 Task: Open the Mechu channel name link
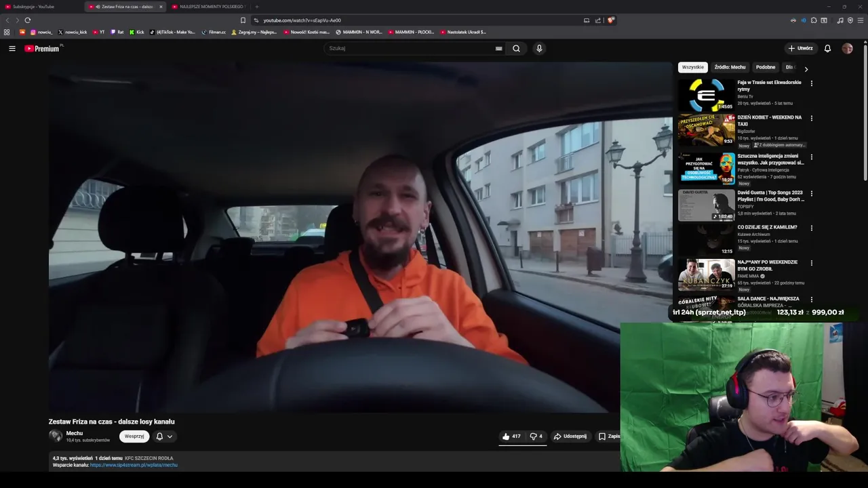75,433
